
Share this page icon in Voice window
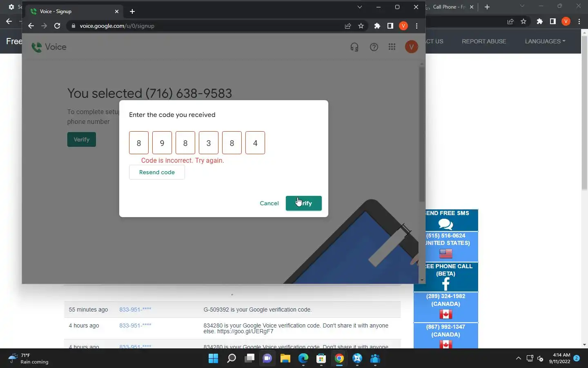(x=348, y=26)
